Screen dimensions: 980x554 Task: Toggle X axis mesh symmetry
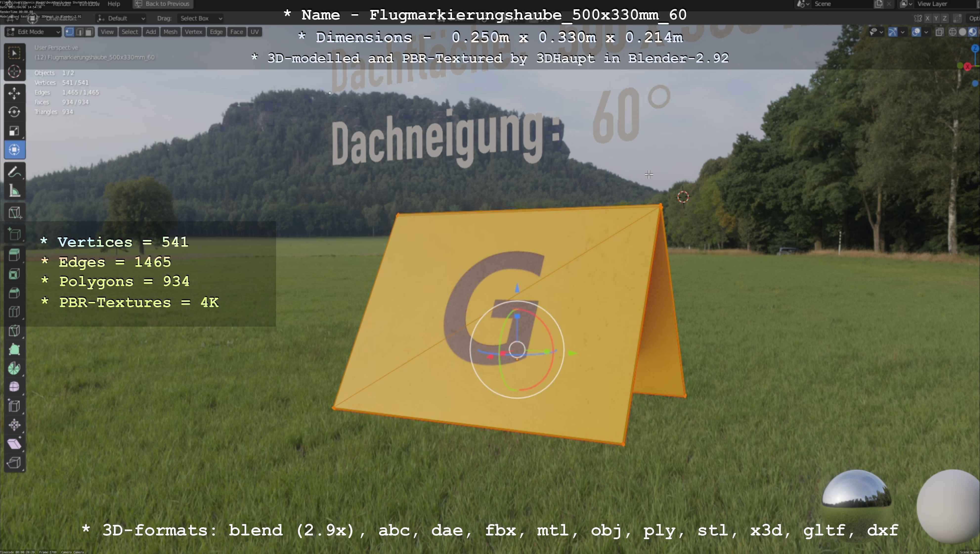pos(928,18)
